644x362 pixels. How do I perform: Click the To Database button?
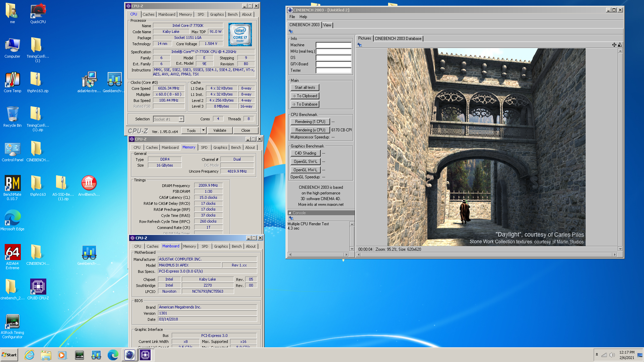(305, 104)
